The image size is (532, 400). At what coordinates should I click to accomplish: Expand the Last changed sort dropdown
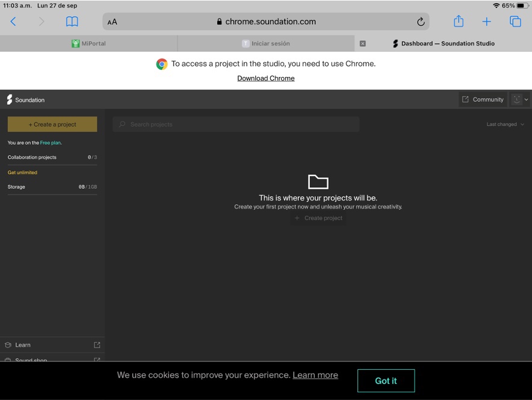pyautogui.click(x=505, y=124)
